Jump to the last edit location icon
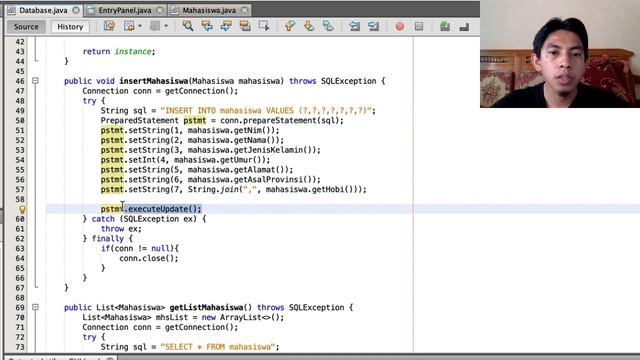 [x=109, y=26]
